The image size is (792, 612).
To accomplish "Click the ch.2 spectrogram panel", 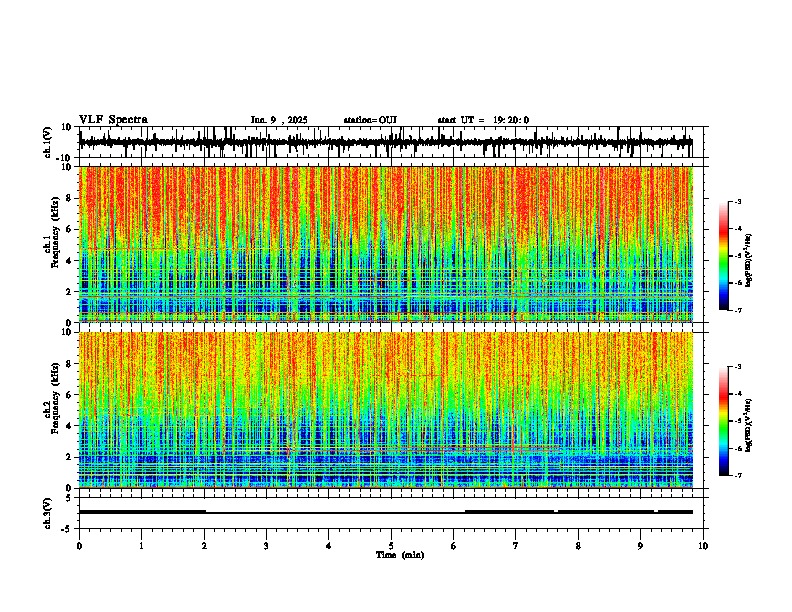I will pyautogui.click(x=386, y=410).
